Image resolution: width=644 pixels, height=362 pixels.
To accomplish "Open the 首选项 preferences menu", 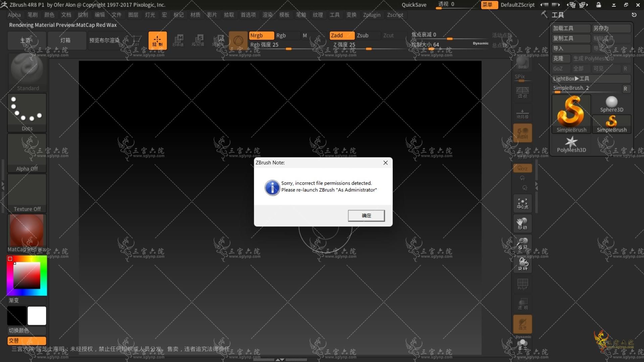I will point(248,15).
